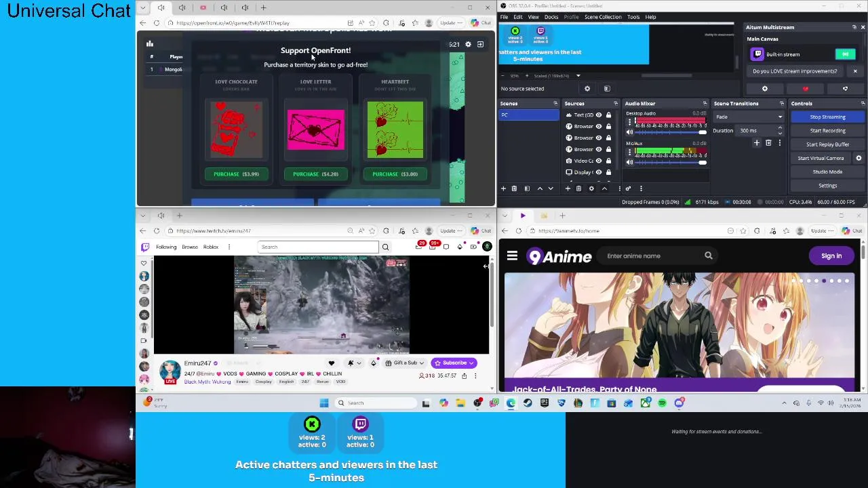Expand the Fade transition dropdown
868x488 pixels.
780,117
